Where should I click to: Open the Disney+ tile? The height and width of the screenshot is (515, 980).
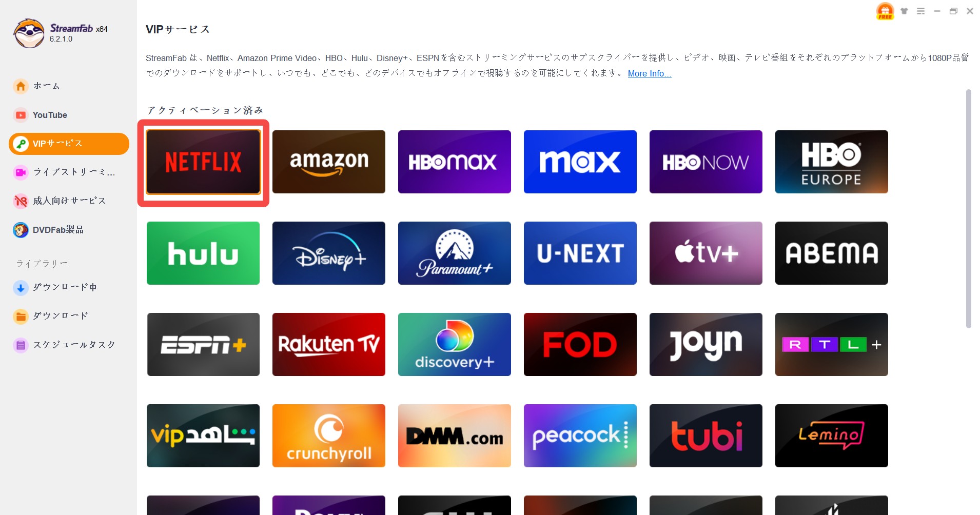[329, 253]
